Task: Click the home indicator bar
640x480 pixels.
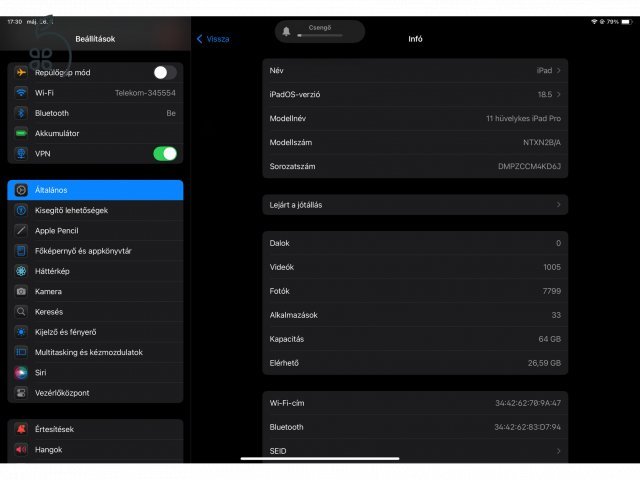Action: click(x=320, y=458)
